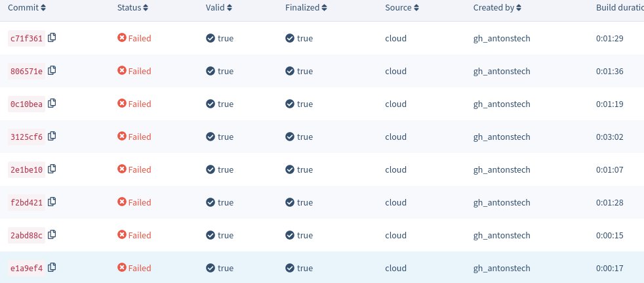Viewport: 644px width, 283px height.
Task: Copy commit hash f2bd421
Action: point(52,202)
